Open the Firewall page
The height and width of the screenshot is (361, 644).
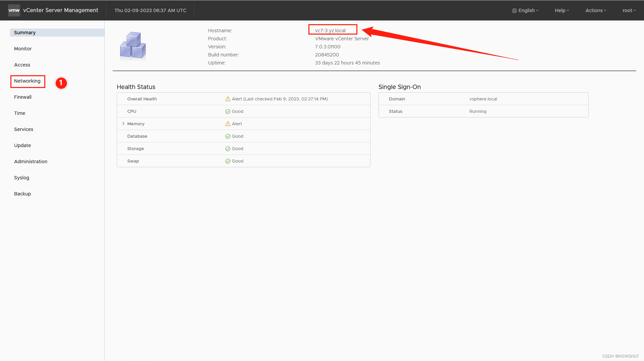point(23,97)
